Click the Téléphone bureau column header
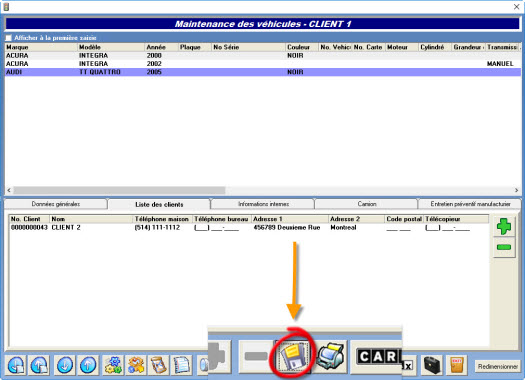This screenshot has width=525, height=380. click(222, 219)
